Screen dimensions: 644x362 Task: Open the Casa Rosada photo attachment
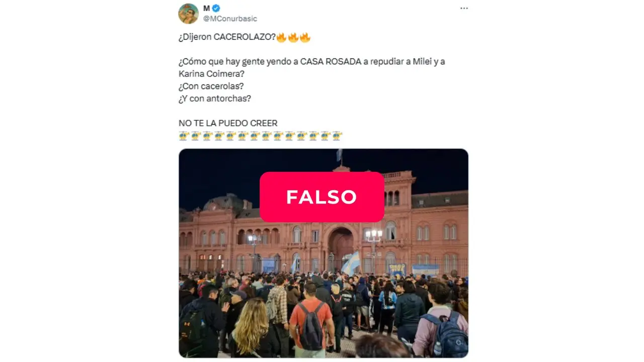(324, 253)
